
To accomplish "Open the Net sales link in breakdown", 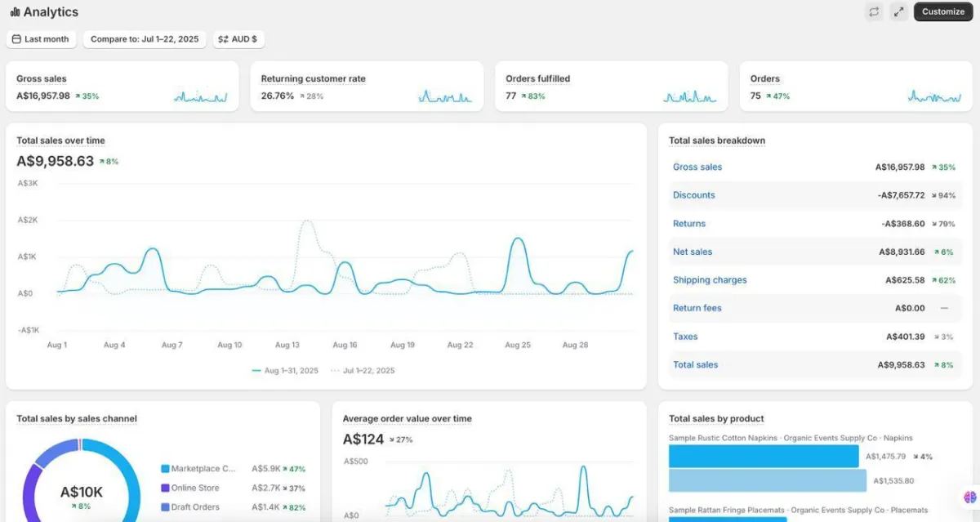I will pos(693,252).
